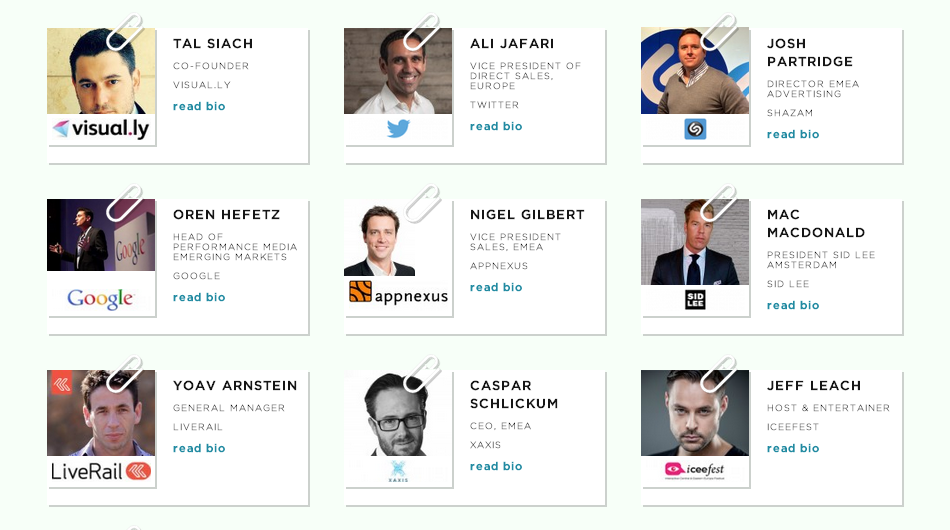The width and height of the screenshot is (950, 530).
Task: Click the Twitter bird logo icon
Action: coord(398,129)
